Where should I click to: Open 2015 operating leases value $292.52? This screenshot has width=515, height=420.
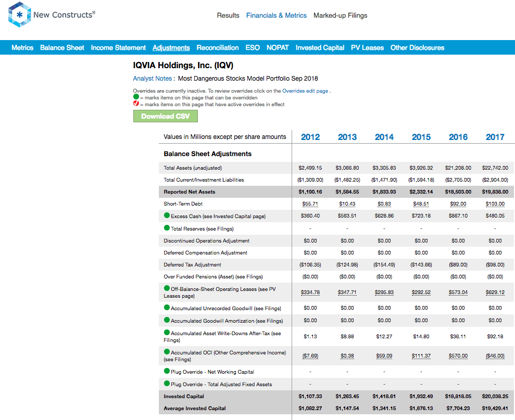(421, 292)
